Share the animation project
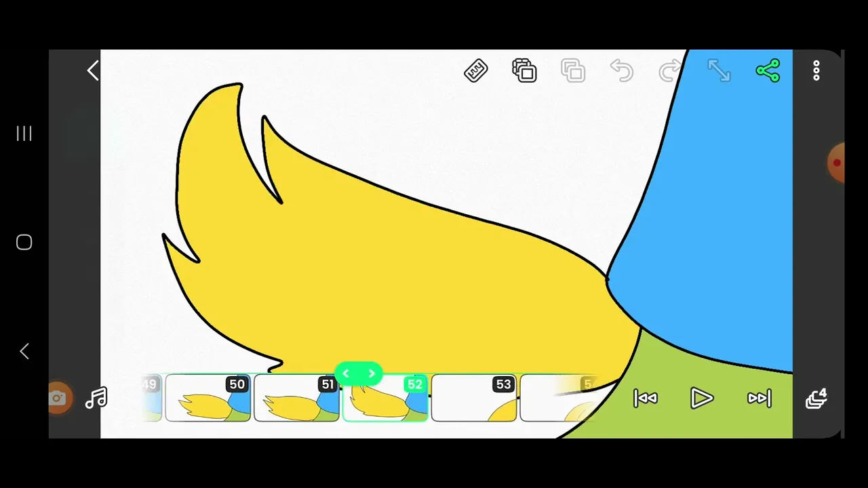Viewport: 868px width, 488px height. [x=768, y=71]
